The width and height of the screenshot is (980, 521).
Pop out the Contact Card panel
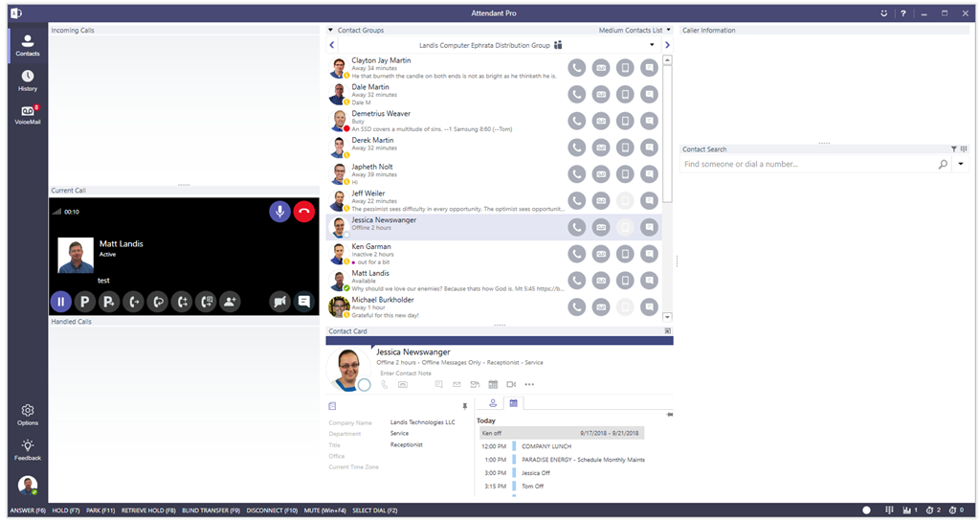(667, 330)
